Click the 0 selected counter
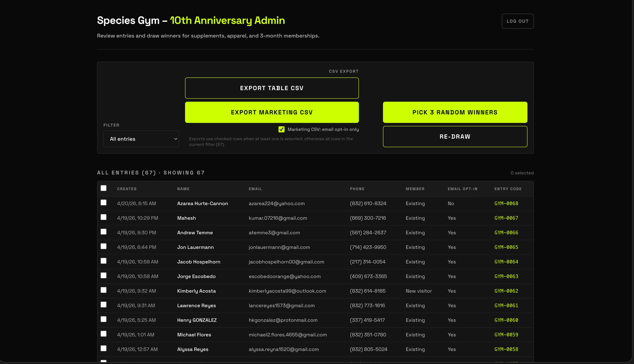Screen dimensions: 634x364 (x=522, y=173)
